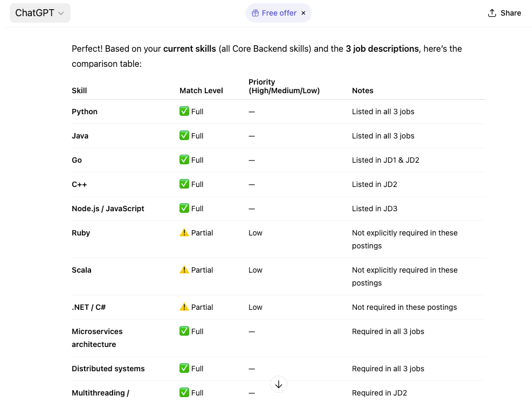
Task: Click the checkmark icon in the Java row
Action: pos(184,136)
